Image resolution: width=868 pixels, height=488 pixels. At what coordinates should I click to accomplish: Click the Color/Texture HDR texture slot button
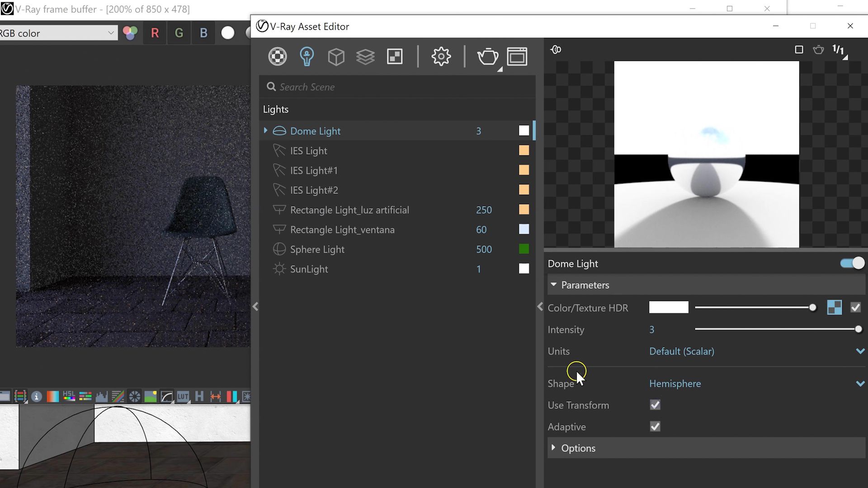(x=834, y=308)
